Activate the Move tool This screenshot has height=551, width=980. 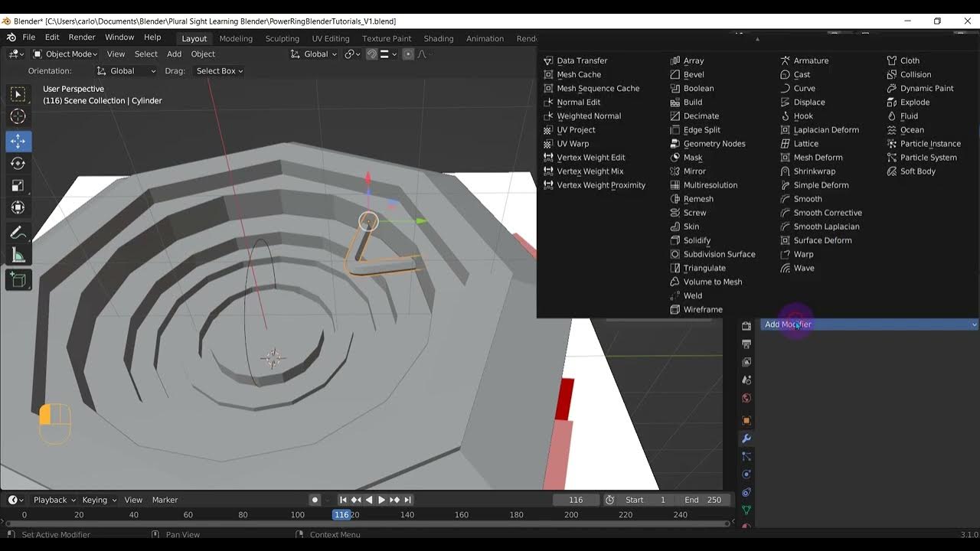click(18, 141)
